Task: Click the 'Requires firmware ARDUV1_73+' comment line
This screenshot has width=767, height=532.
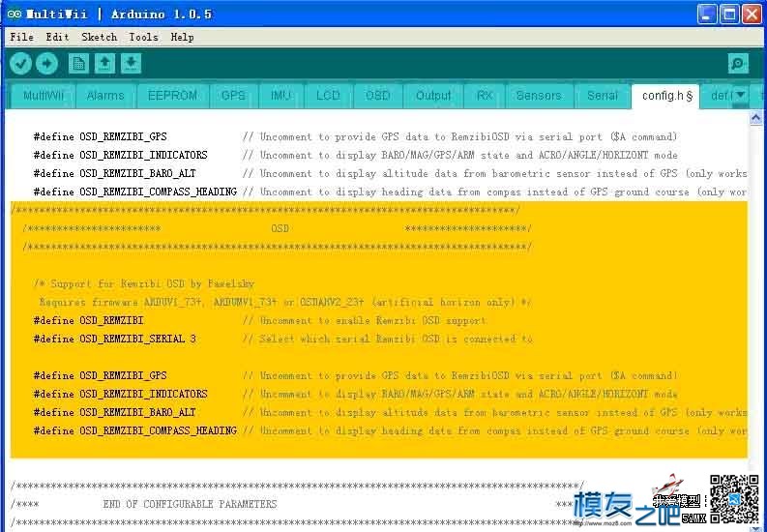Action: 284,302
